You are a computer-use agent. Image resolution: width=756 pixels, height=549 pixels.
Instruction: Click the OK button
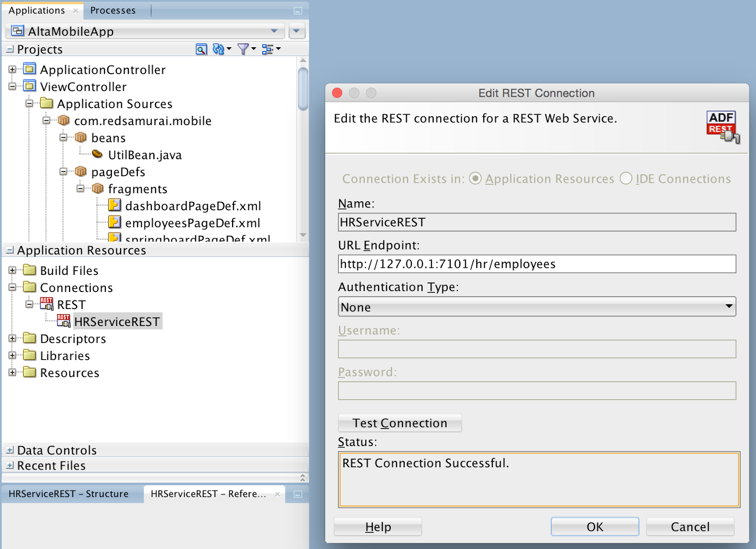pyautogui.click(x=595, y=526)
